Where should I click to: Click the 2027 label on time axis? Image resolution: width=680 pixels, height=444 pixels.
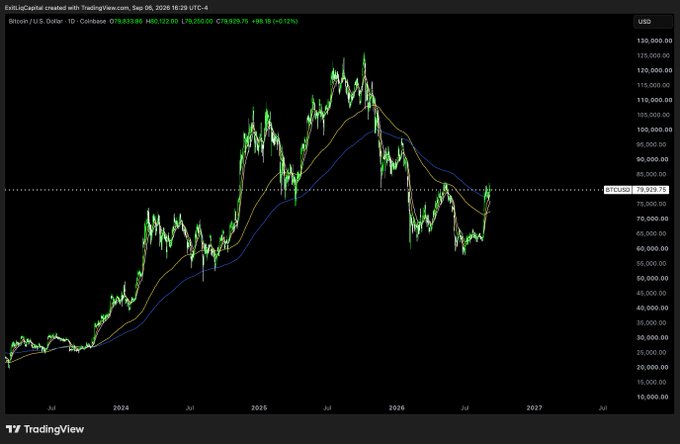pyautogui.click(x=534, y=408)
